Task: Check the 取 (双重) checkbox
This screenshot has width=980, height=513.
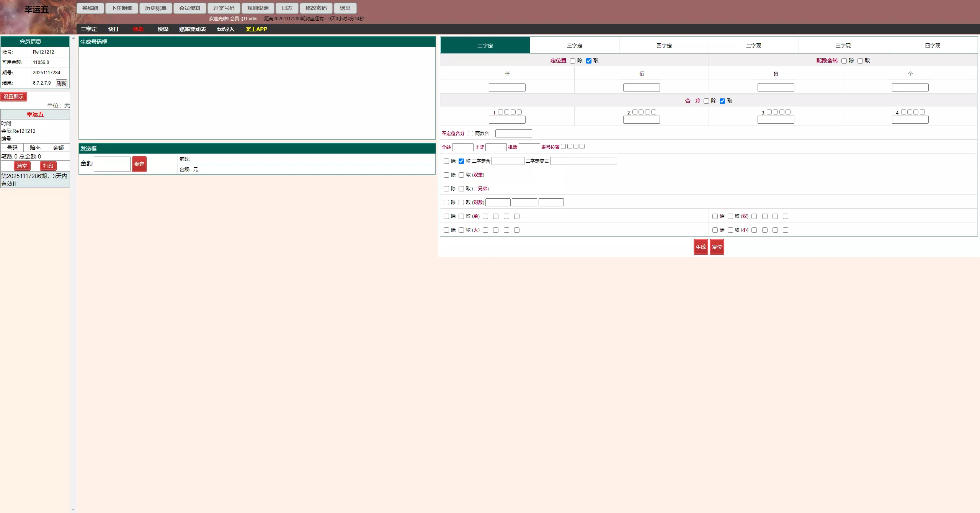Action: click(x=461, y=175)
